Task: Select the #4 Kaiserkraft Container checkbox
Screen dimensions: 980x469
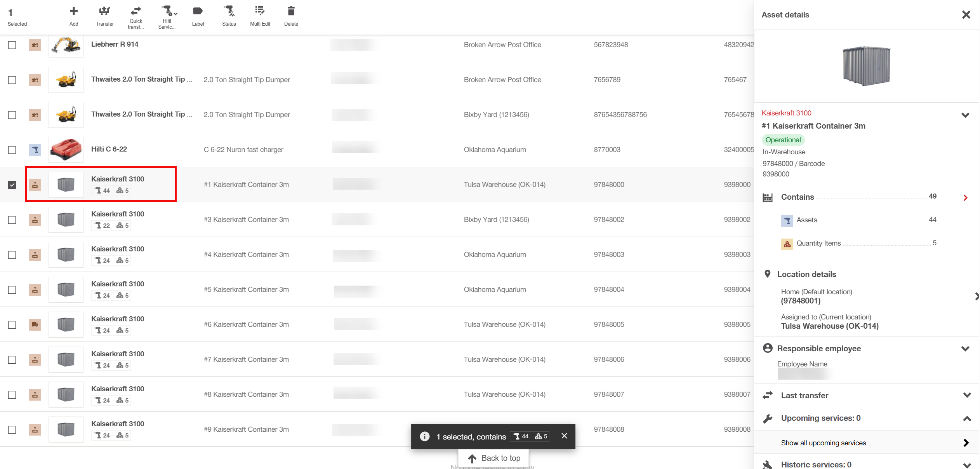Action: pyautogui.click(x=12, y=255)
